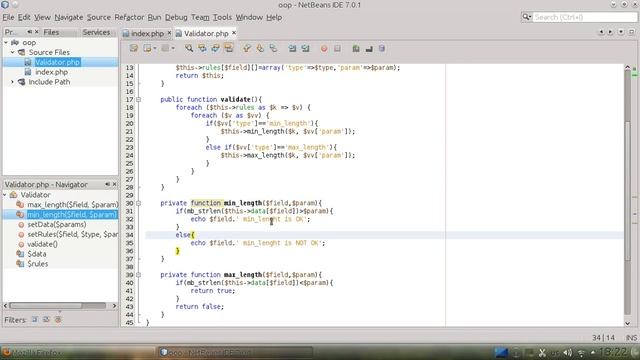The height and width of the screenshot is (360, 640).
Task: Fold the validate() function at line 17
Action: 139,100
